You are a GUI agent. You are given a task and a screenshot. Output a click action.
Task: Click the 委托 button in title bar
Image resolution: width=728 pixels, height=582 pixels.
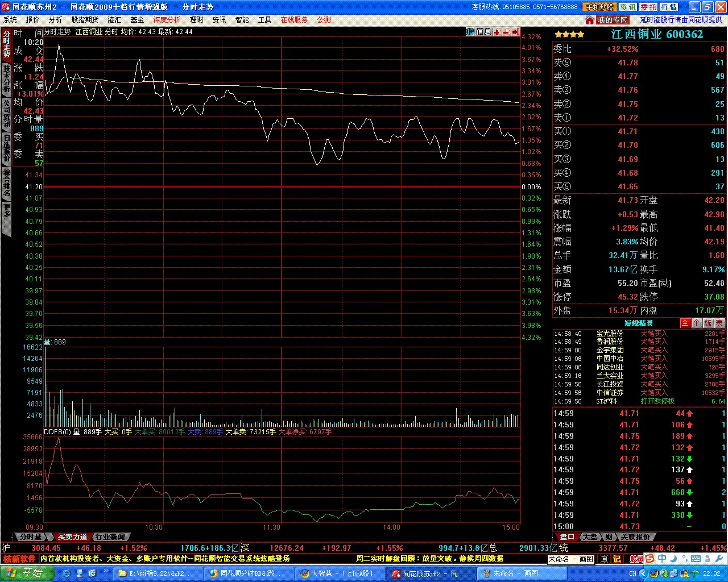pyautogui.click(x=648, y=7)
